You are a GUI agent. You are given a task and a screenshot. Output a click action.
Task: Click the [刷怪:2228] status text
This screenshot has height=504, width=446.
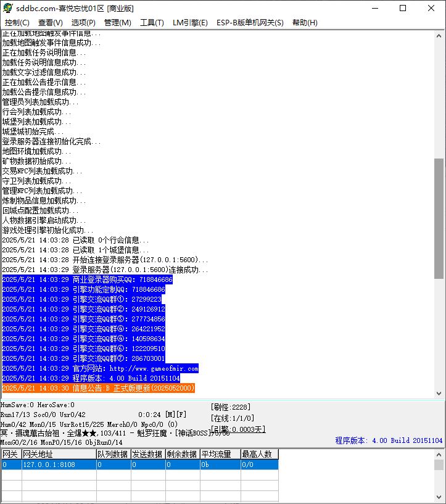pyautogui.click(x=231, y=407)
